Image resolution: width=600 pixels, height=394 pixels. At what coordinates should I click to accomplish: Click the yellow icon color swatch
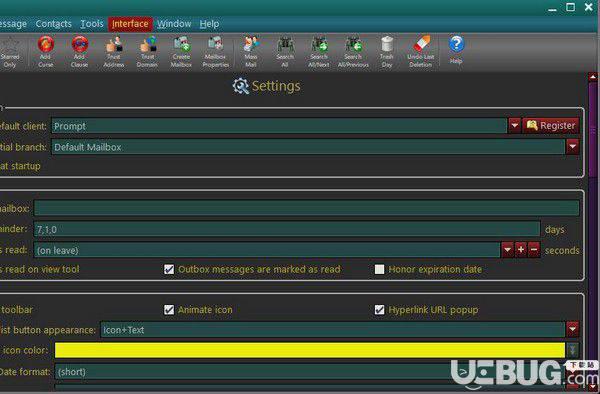coord(310,350)
